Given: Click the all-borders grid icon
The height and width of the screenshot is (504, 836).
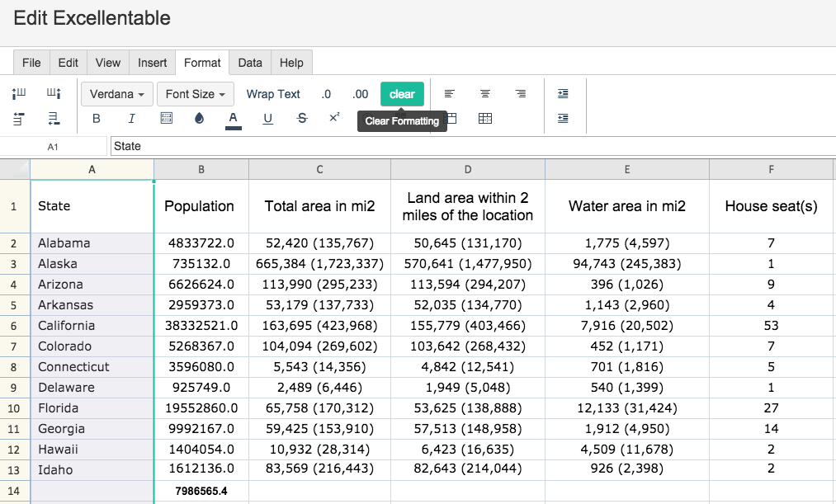Looking at the screenshot, I should coord(485,119).
